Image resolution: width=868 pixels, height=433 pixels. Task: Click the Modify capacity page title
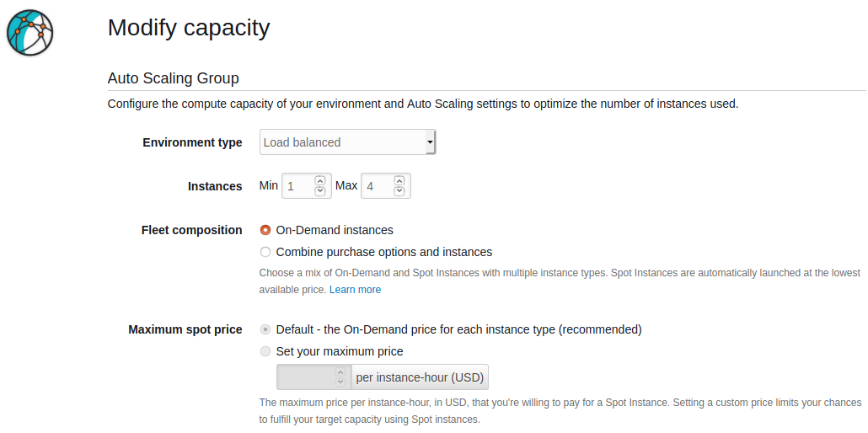point(189,28)
